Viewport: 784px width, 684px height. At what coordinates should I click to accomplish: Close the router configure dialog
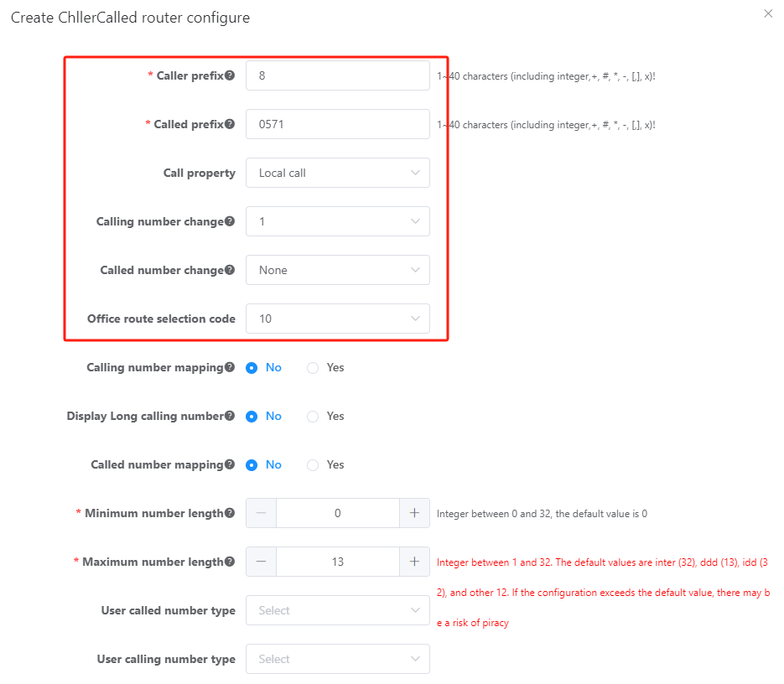click(768, 13)
